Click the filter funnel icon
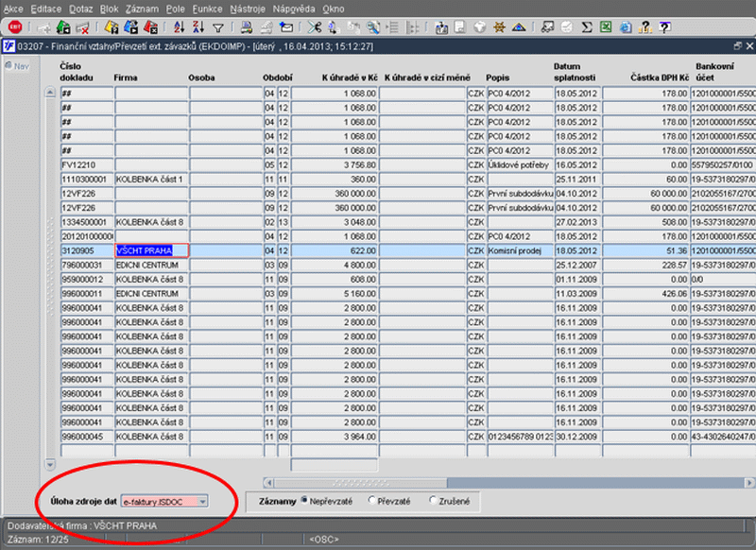Viewport: 756px width, 550px height. click(x=218, y=27)
